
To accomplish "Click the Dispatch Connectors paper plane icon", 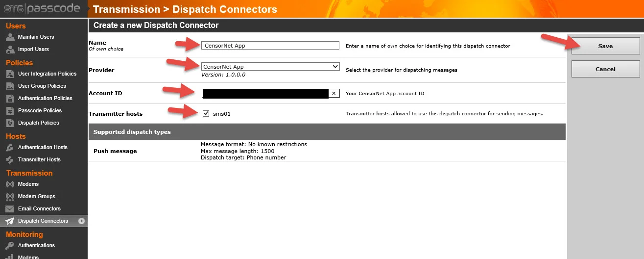I will 9,221.
